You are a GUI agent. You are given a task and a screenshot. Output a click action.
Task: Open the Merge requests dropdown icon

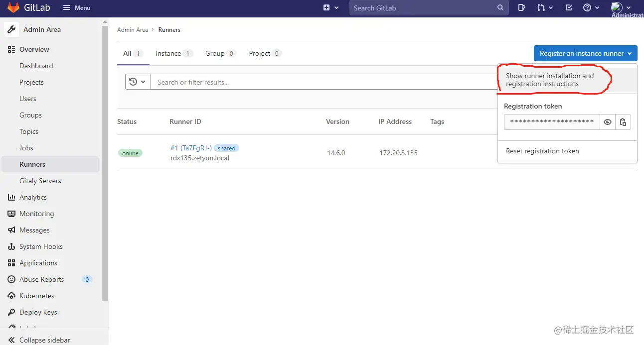pyautogui.click(x=545, y=7)
